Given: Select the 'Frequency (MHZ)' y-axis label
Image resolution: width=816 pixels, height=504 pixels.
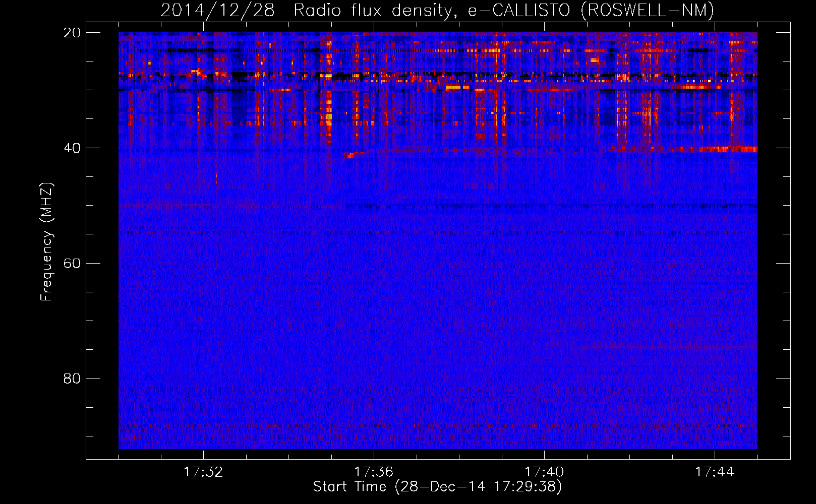Looking at the screenshot, I should [x=46, y=241].
